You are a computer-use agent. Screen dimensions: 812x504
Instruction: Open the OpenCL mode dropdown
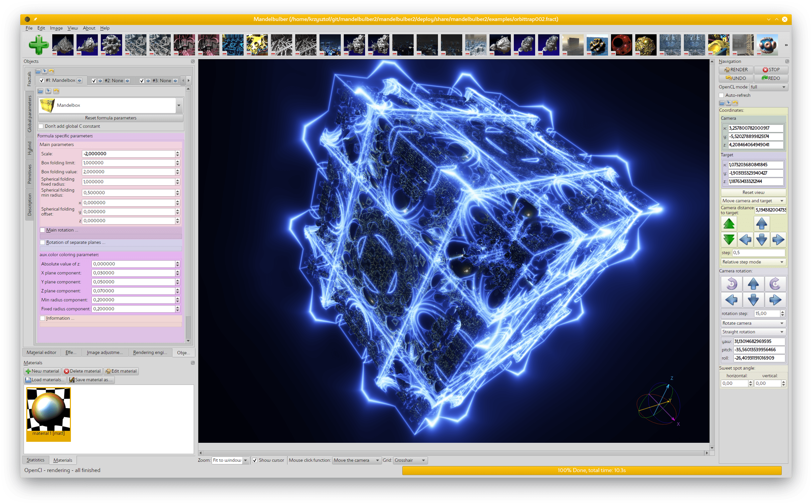pyautogui.click(x=768, y=87)
